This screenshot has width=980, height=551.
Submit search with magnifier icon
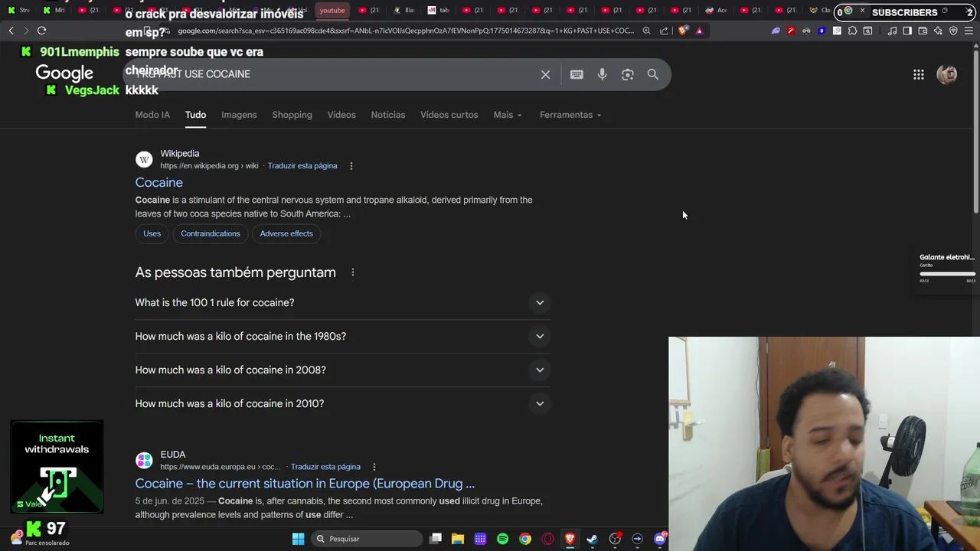653,74
